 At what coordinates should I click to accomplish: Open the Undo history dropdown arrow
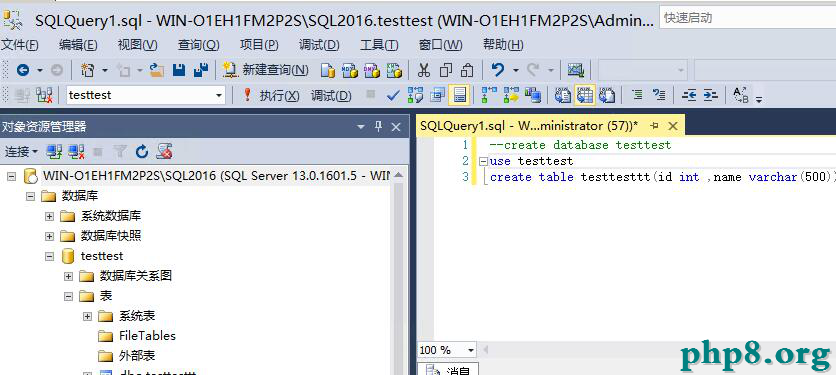click(516, 70)
